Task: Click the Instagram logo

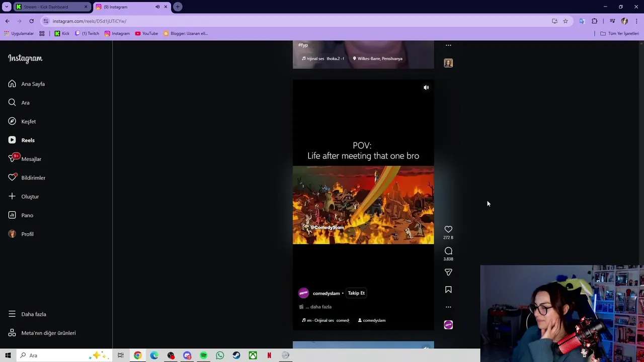Action: coord(25,58)
